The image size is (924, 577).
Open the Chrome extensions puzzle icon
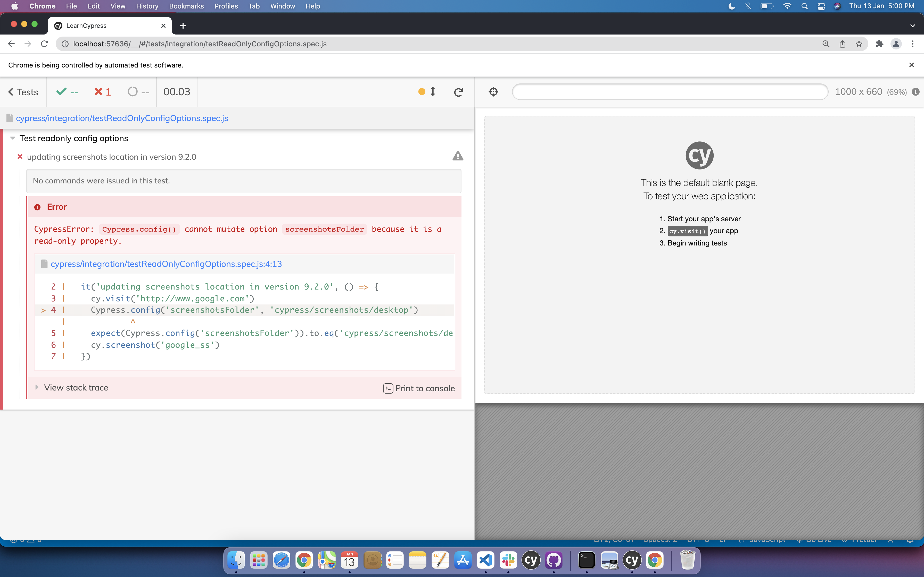point(879,44)
